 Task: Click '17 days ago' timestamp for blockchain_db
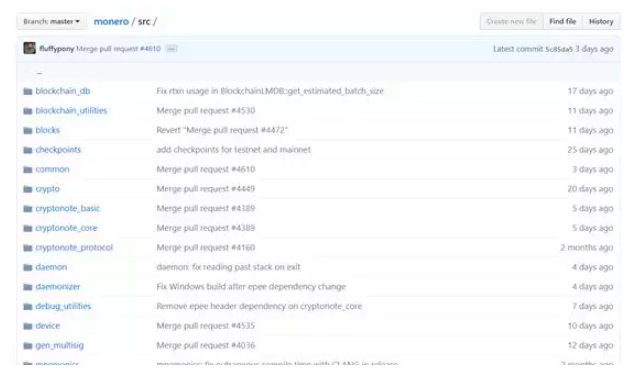590,91
